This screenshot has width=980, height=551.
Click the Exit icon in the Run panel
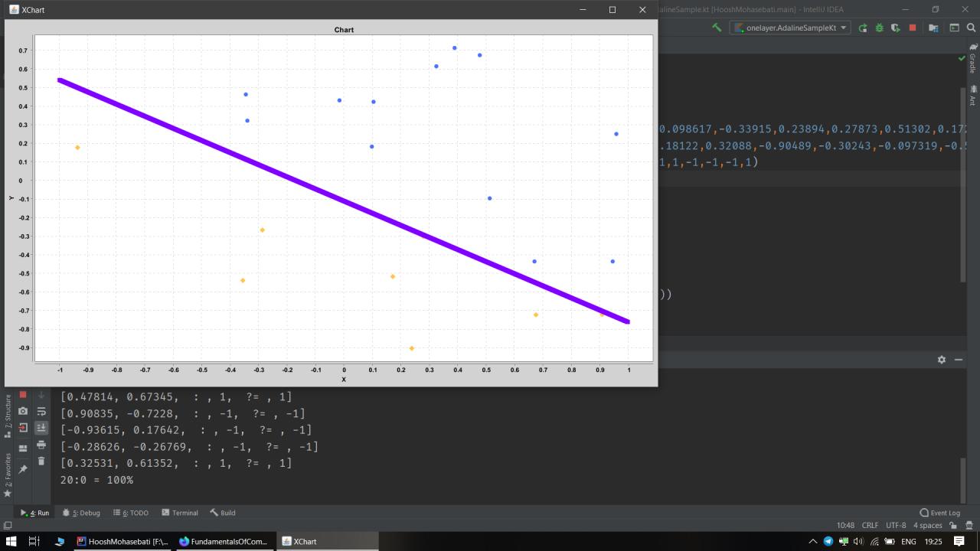(23, 429)
